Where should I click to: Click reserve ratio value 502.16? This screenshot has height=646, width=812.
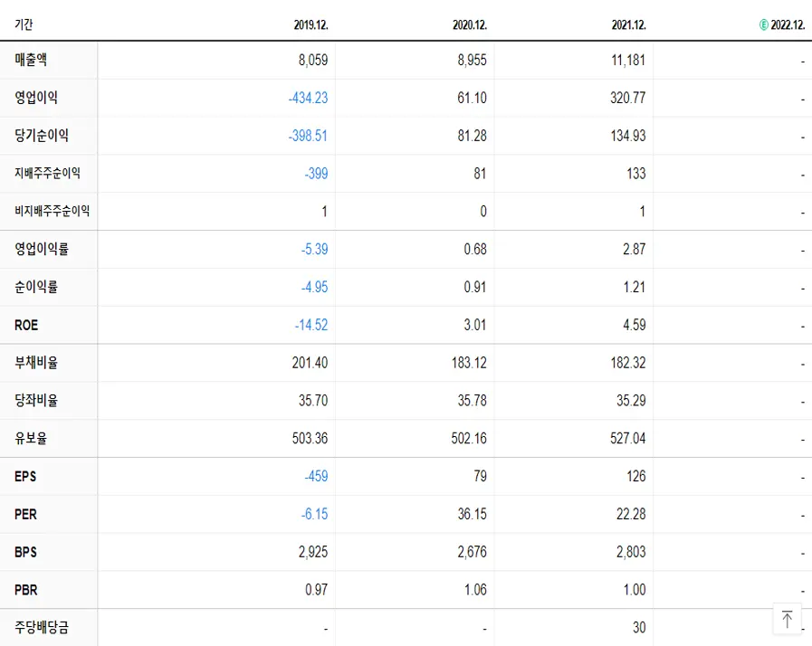(469, 439)
